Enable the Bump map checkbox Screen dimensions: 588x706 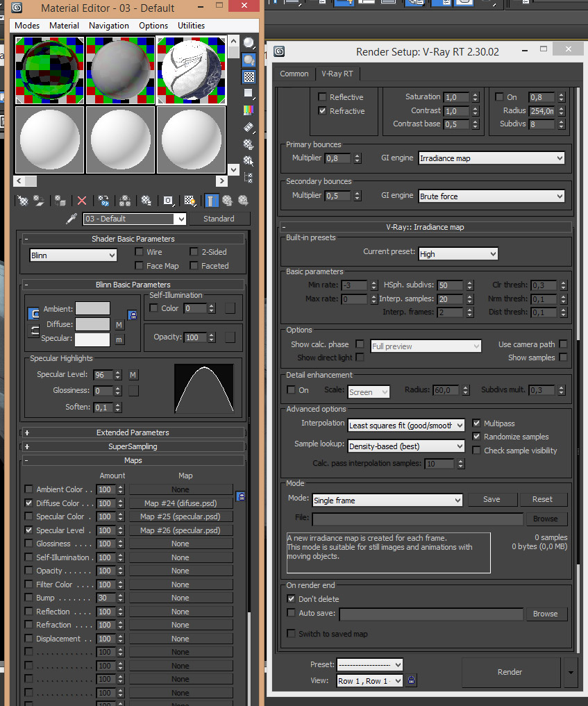tap(29, 598)
